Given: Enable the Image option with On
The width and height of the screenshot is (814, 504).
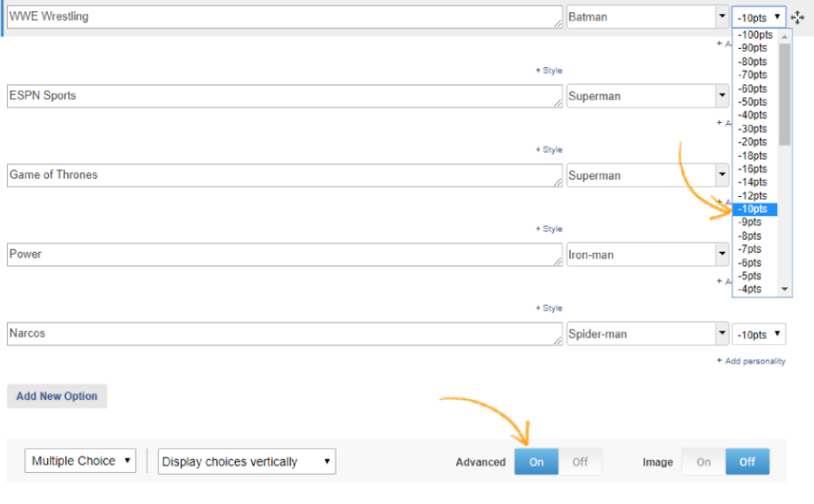Looking at the screenshot, I should [704, 462].
